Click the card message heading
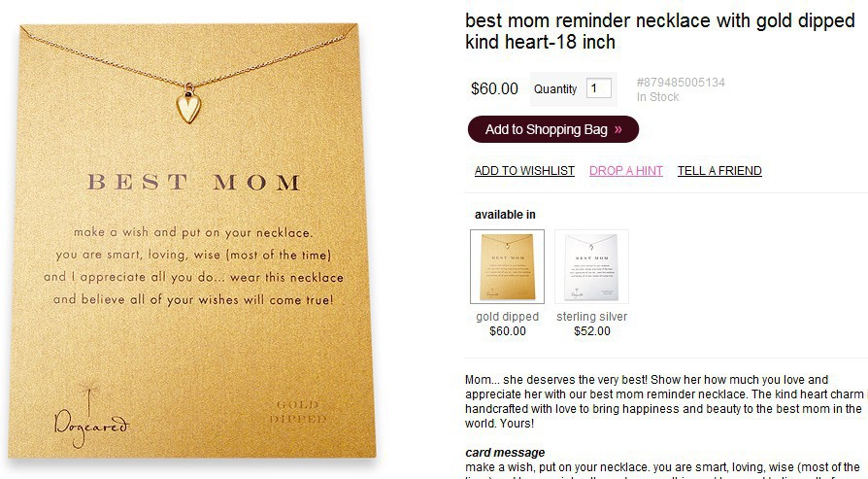The image size is (868, 479). 505,453
